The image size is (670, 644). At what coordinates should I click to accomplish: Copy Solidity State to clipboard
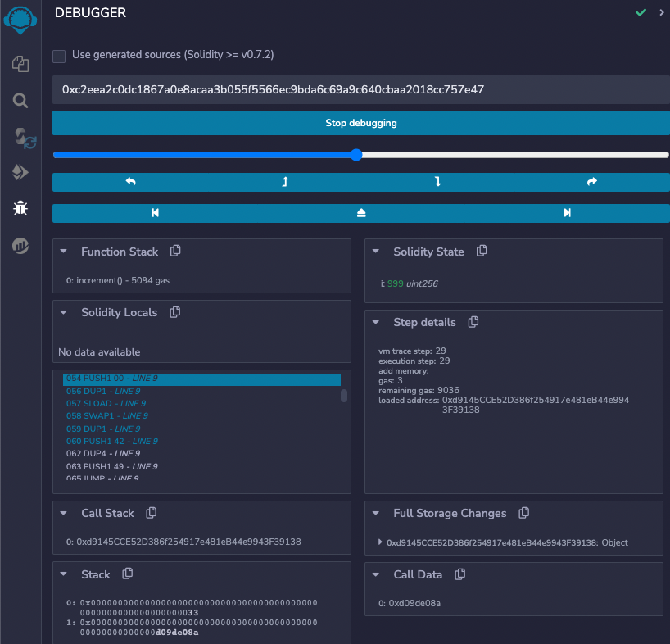(482, 251)
